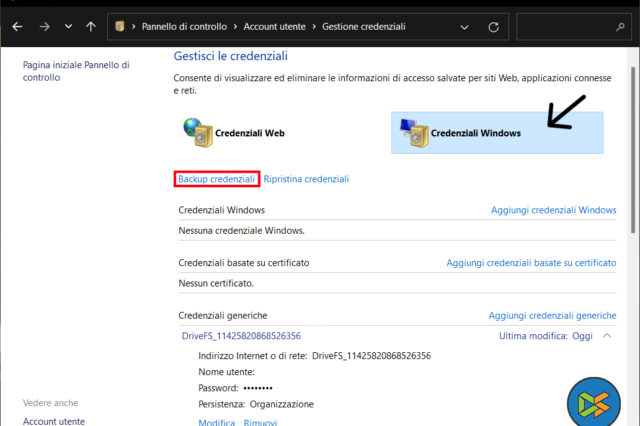Click the Forward navigation arrow

coord(44,27)
